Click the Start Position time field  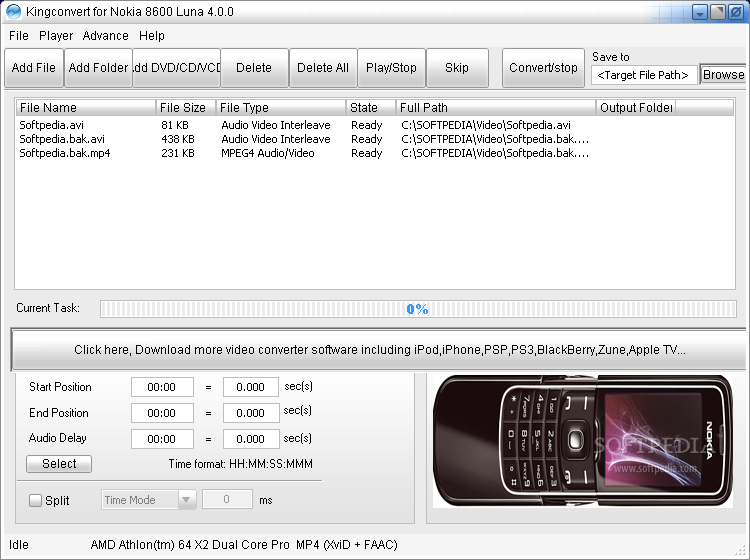click(162, 387)
